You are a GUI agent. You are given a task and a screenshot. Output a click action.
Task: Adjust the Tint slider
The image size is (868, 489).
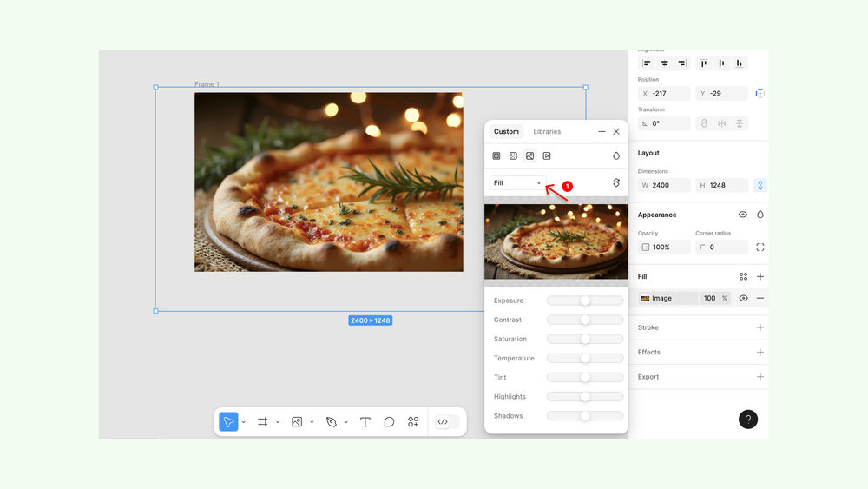coord(584,378)
